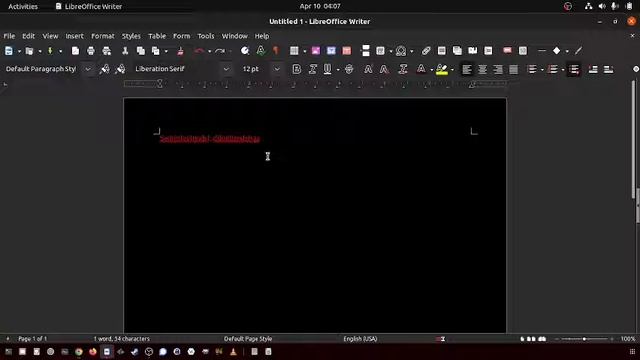This screenshot has width=640, height=360.
Task: Click the volume icon in system tray
Action: pos(602,6)
